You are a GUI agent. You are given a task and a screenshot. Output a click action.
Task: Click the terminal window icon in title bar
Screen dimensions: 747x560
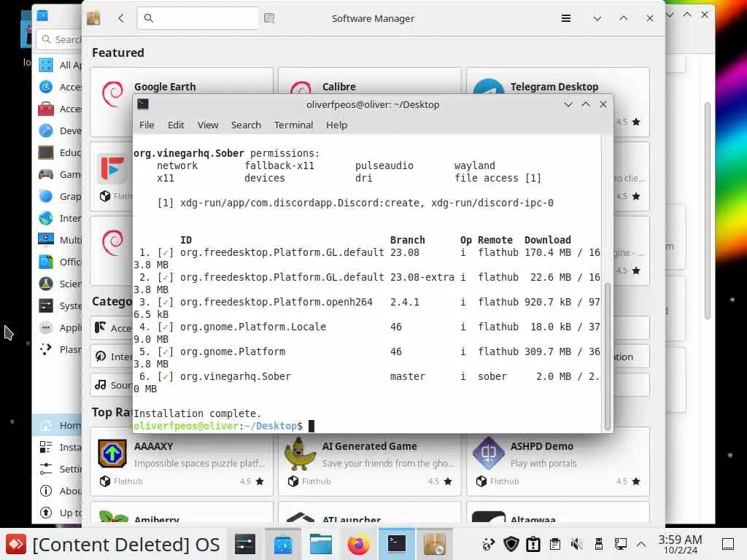(143, 104)
